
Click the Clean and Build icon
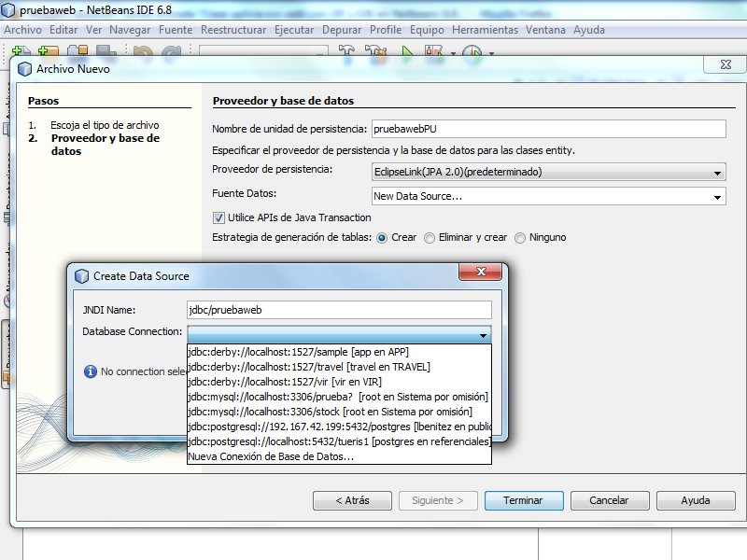pos(376,51)
